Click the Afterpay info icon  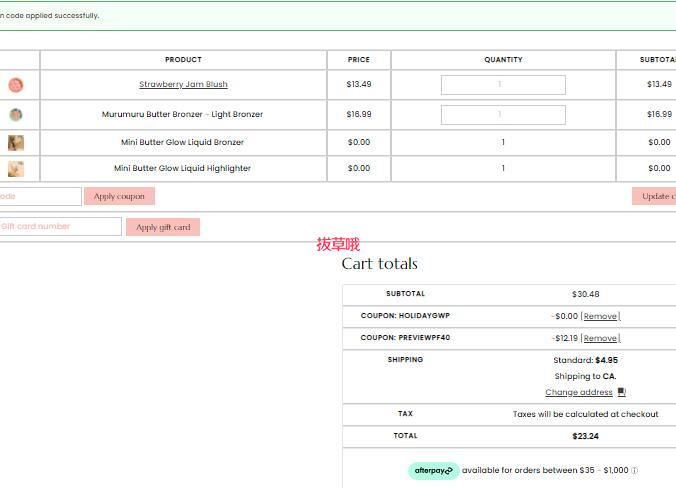[x=634, y=471]
